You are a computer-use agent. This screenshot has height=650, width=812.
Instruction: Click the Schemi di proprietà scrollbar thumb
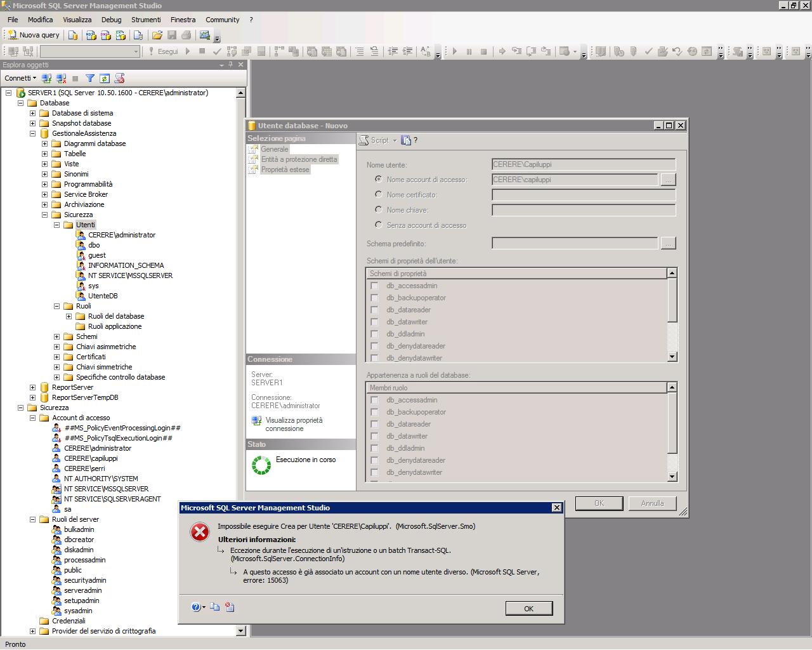pos(672,300)
